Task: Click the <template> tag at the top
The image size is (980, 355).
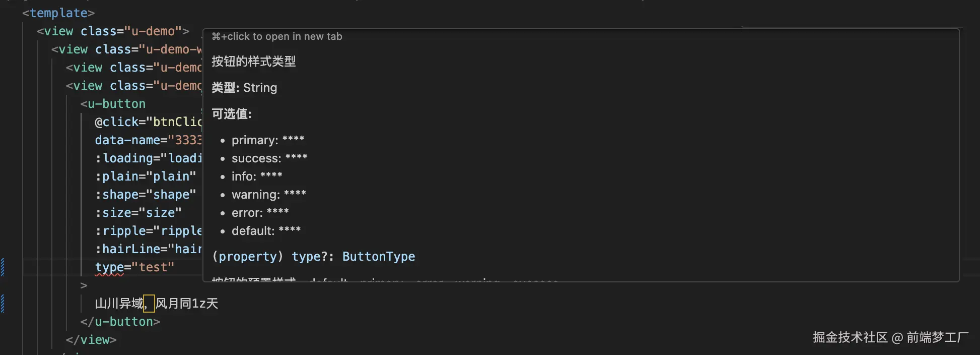Action: [x=58, y=13]
